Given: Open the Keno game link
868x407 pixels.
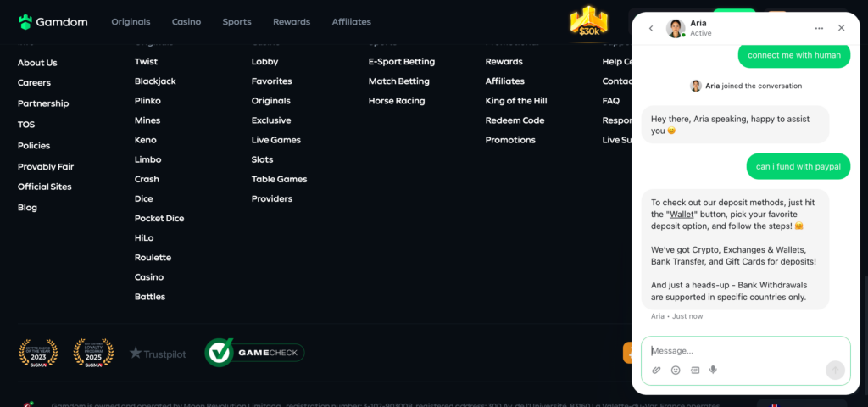Looking at the screenshot, I should coord(146,140).
